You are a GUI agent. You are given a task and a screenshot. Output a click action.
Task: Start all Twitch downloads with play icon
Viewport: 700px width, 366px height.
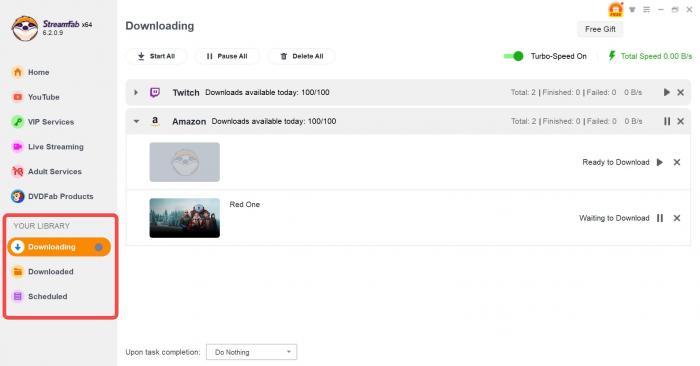[667, 92]
